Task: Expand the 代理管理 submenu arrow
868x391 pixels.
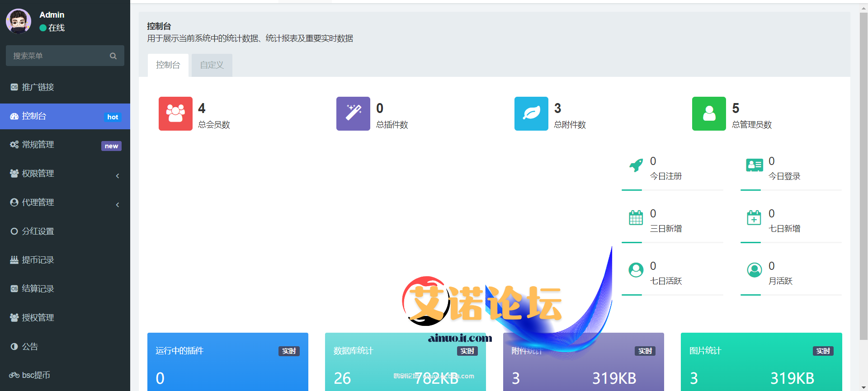Action: pyautogui.click(x=118, y=205)
